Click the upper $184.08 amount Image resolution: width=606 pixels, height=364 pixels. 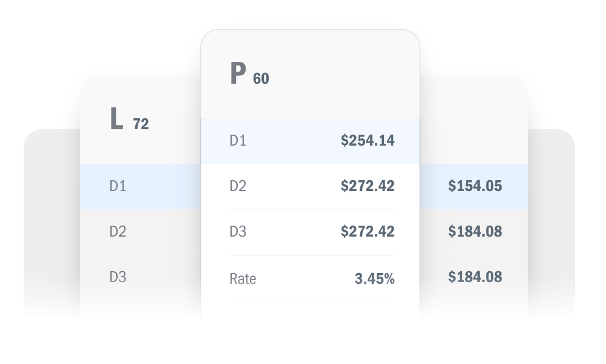point(475,232)
